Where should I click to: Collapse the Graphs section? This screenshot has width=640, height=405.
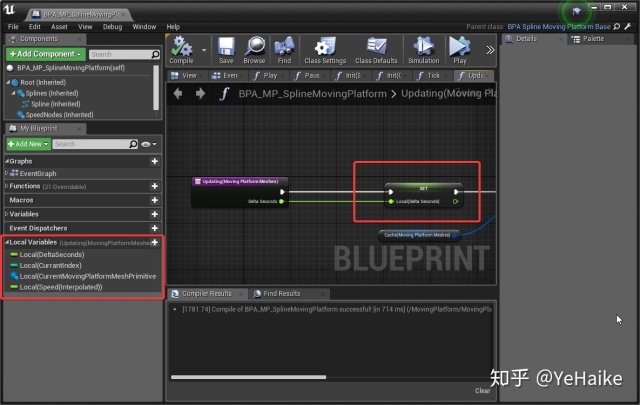(7, 161)
